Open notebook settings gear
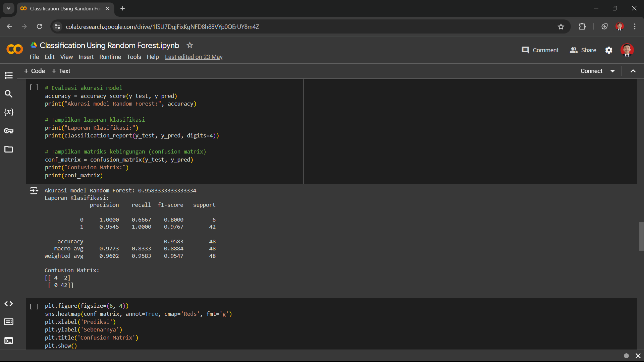This screenshot has height=362, width=644. pos(609,50)
